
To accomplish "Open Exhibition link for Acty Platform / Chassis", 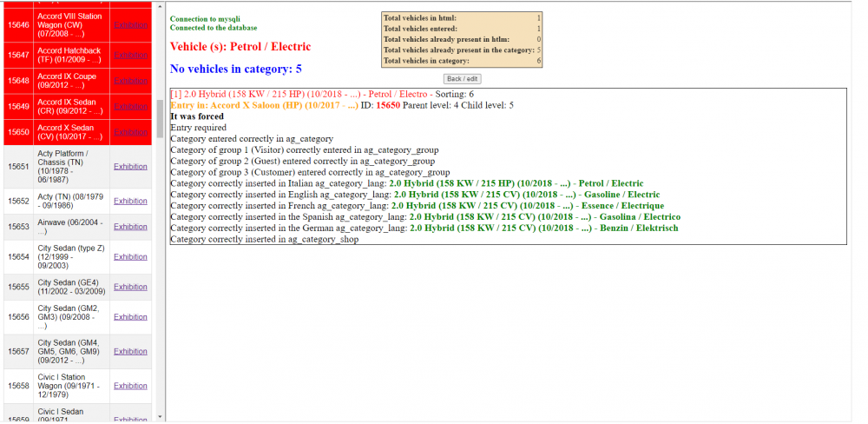I will point(131,166).
